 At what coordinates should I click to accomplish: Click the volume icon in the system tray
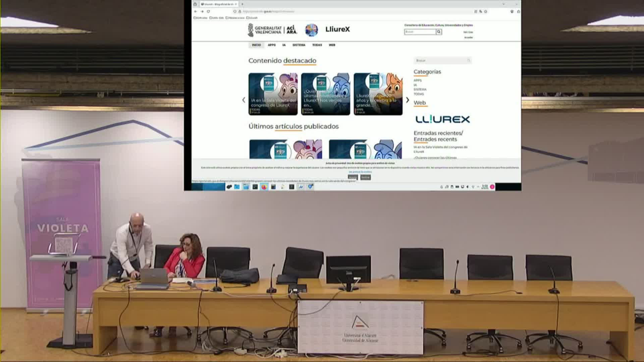pos(468,187)
